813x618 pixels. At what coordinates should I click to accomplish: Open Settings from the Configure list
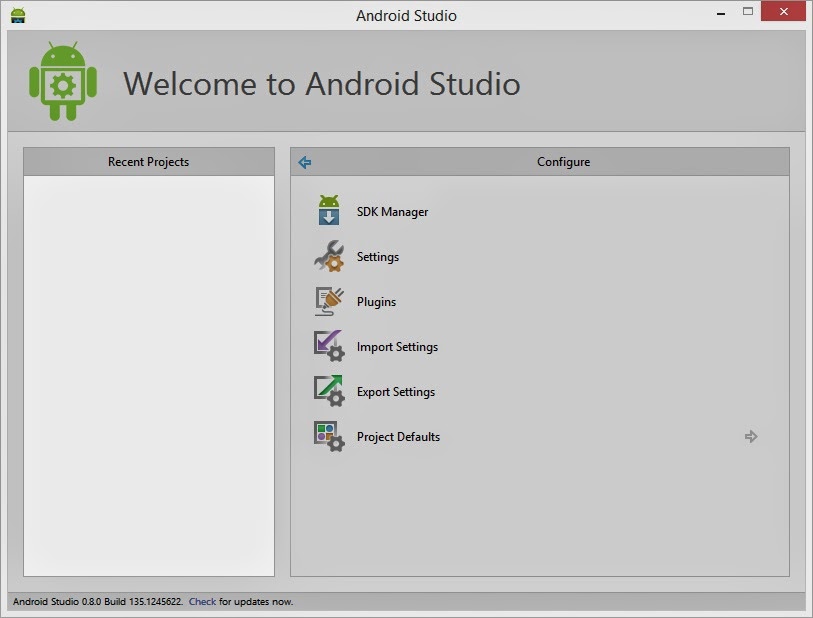tap(378, 257)
